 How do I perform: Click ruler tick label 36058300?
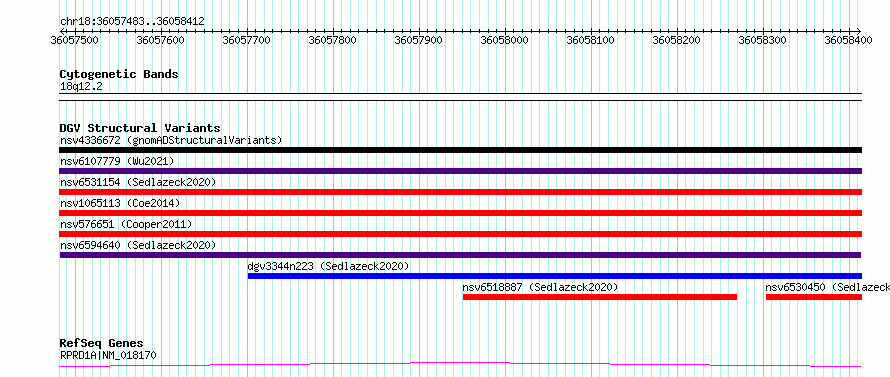pyautogui.click(x=762, y=40)
